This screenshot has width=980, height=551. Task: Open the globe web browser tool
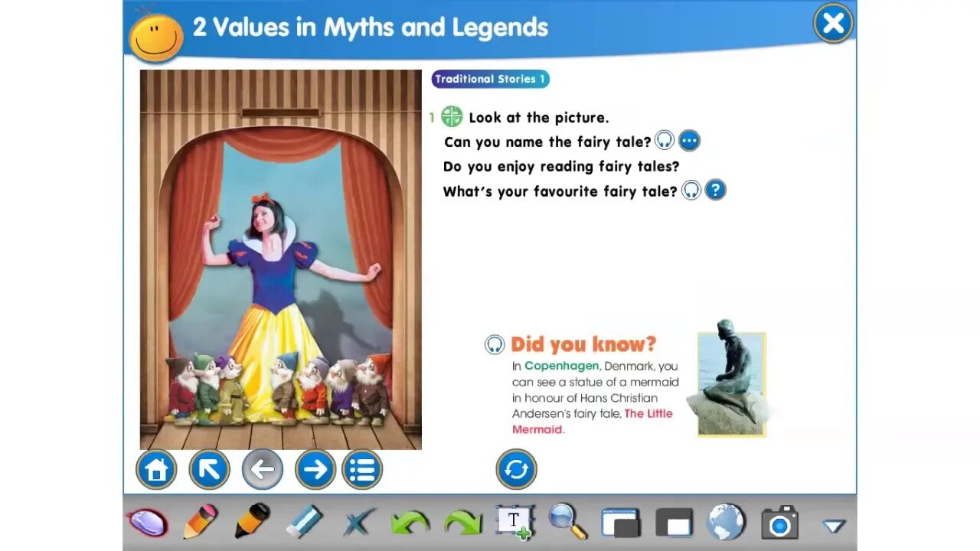(726, 522)
